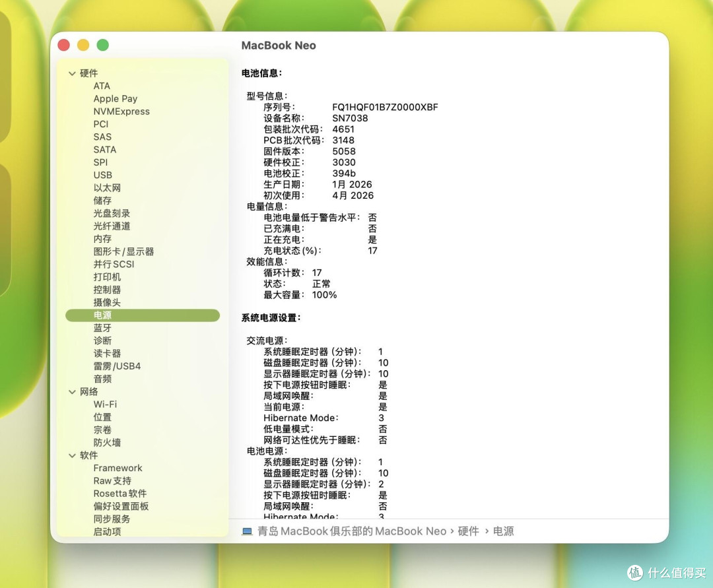
Task: Click 最大容量 value 100%
Action: (324, 295)
